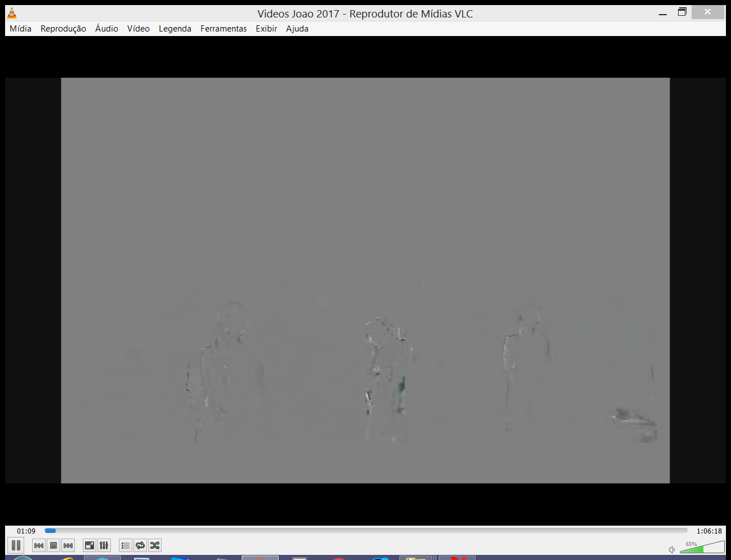Toggle loop repeat mode icon
Image resolution: width=731 pixels, height=560 pixels.
click(x=140, y=545)
